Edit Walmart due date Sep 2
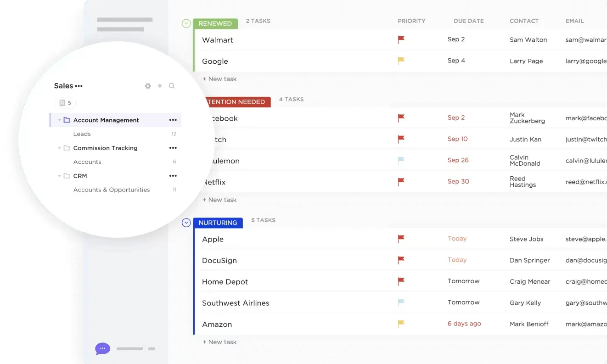607x364 pixels. [456, 39]
